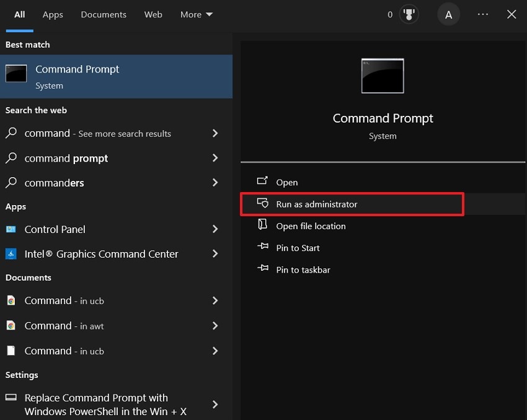The height and width of the screenshot is (420, 527).
Task: Click the 'commanders' web suggestion text
Action: point(54,183)
